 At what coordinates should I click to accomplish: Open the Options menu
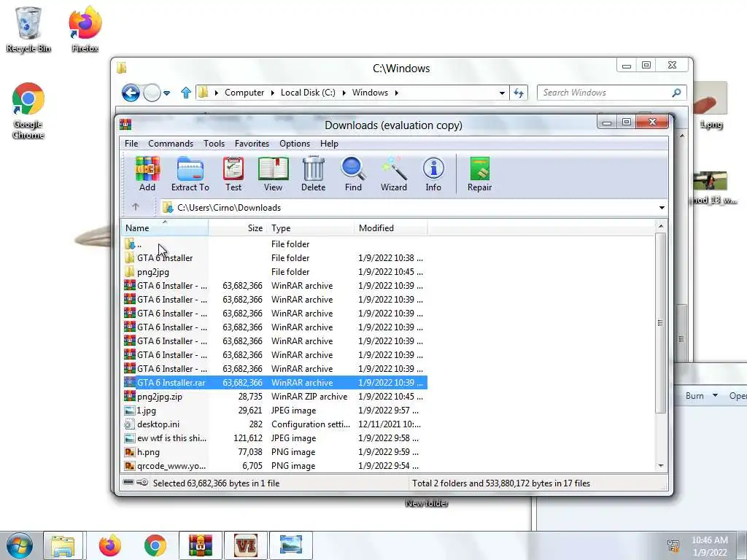click(295, 144)
